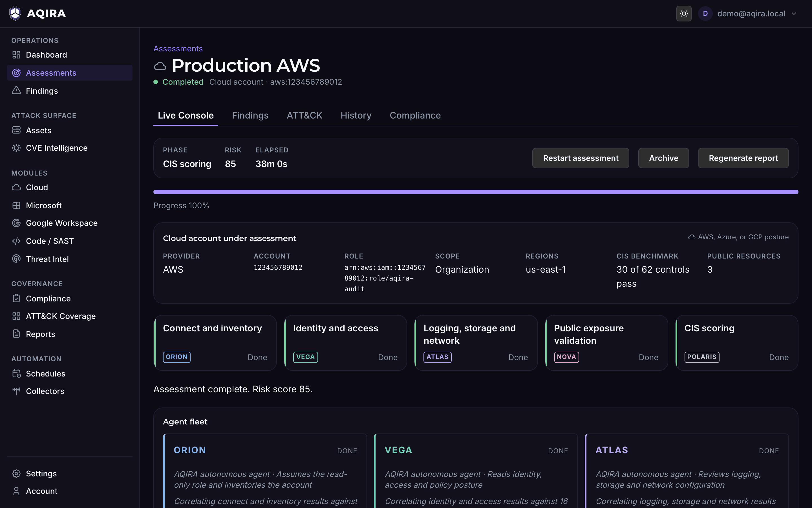Click the ORION heading in Agent fleet
The height and width of the screenshot is (508, 812).
pos(190,450)
